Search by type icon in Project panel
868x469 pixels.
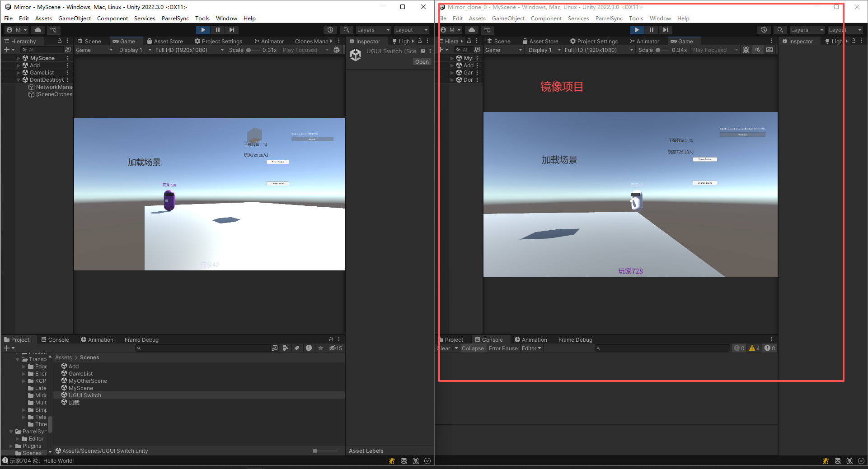point(285,348)
